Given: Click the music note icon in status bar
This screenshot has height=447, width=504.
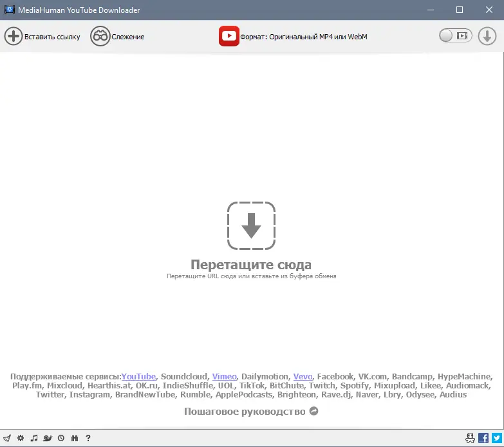Looking at the screenshot, I should [34, 438].
